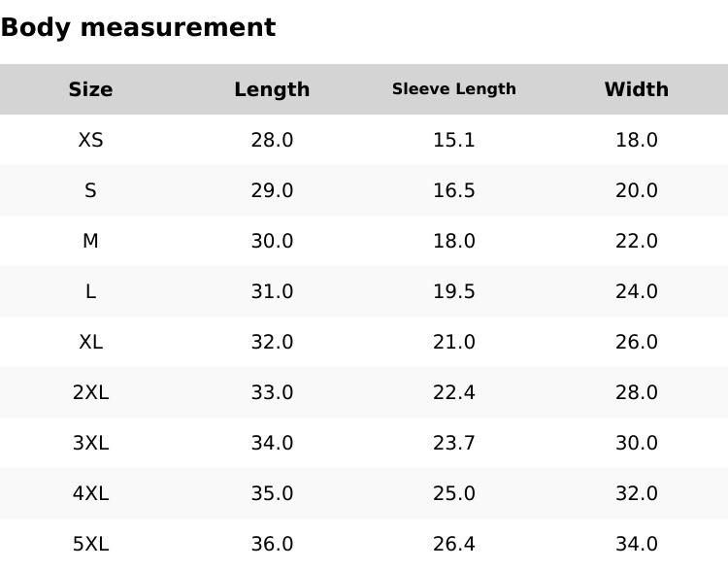Select the 5XL size row label
The image size is (728, 569).
pyautogui.click(x=90, y=544)
